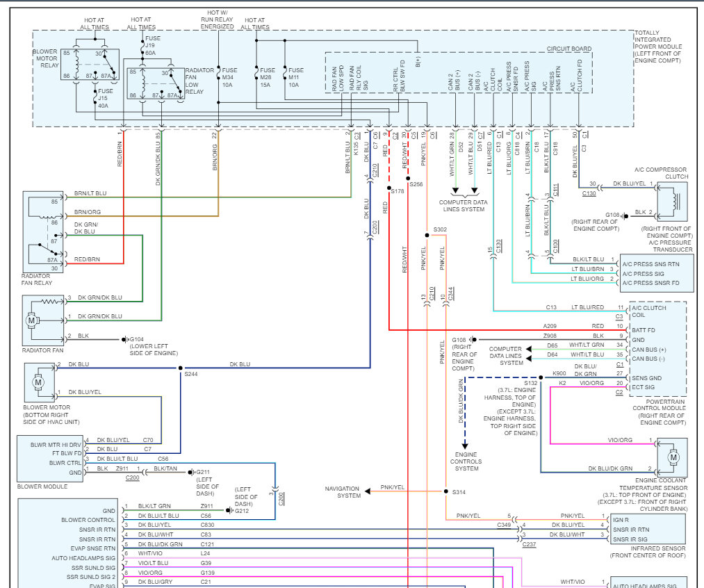Screen dimensions: 704x588
Task: Click the Engine Coolant Temperature Sensor motor symbol
Action: tap(673, 457)
